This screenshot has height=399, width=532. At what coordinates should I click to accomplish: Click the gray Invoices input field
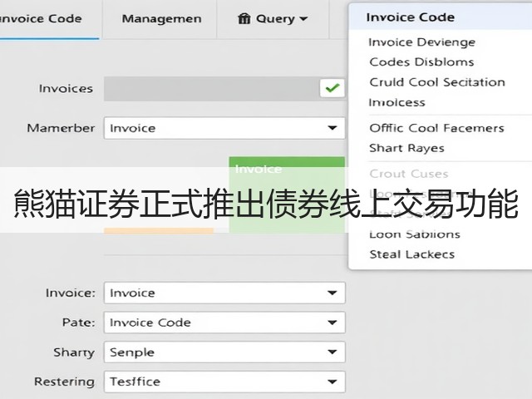(211, 89)
